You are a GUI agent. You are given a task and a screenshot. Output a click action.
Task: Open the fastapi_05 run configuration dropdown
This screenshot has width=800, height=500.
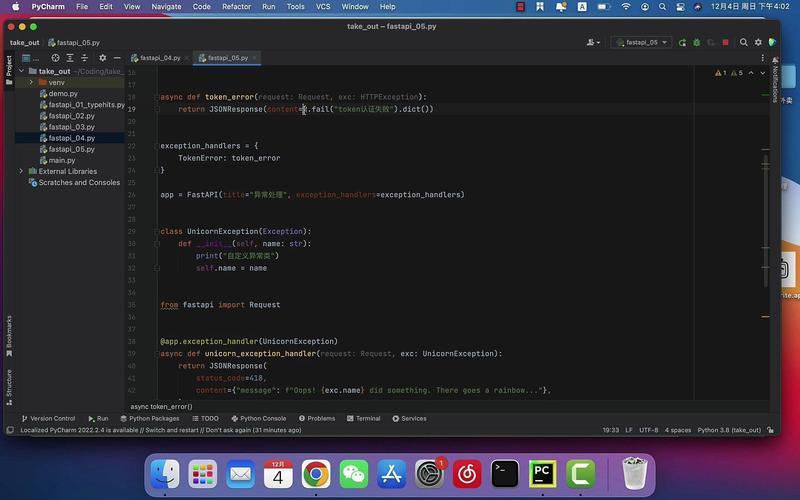click(641, 43)
